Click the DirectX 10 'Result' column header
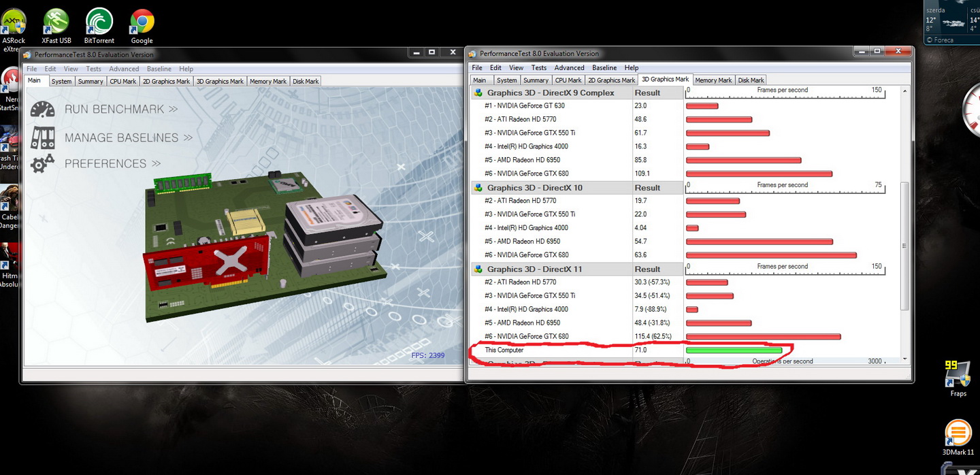This screenshot has height=475, width=980. [647, 188]
